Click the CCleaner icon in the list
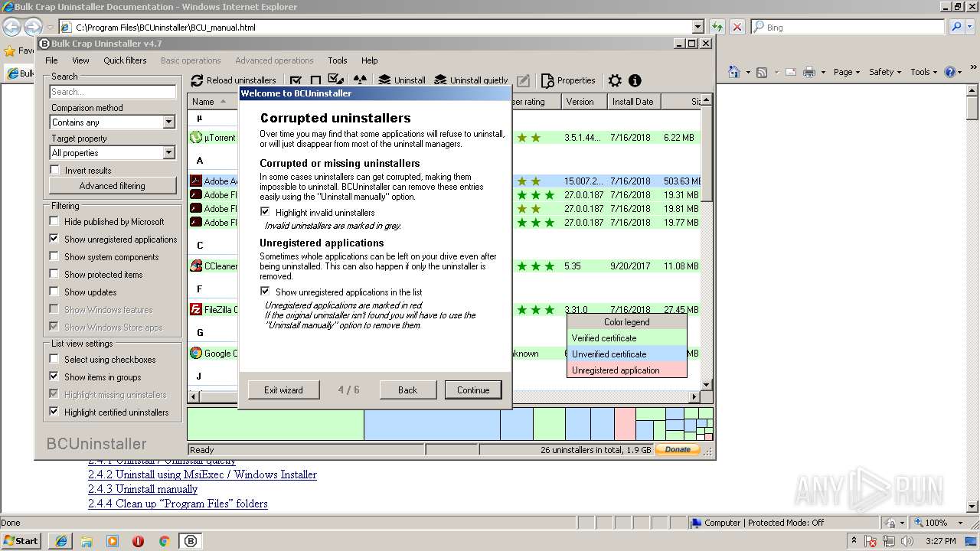This screenshot has width=980, height=551. [x=196, y=266]
